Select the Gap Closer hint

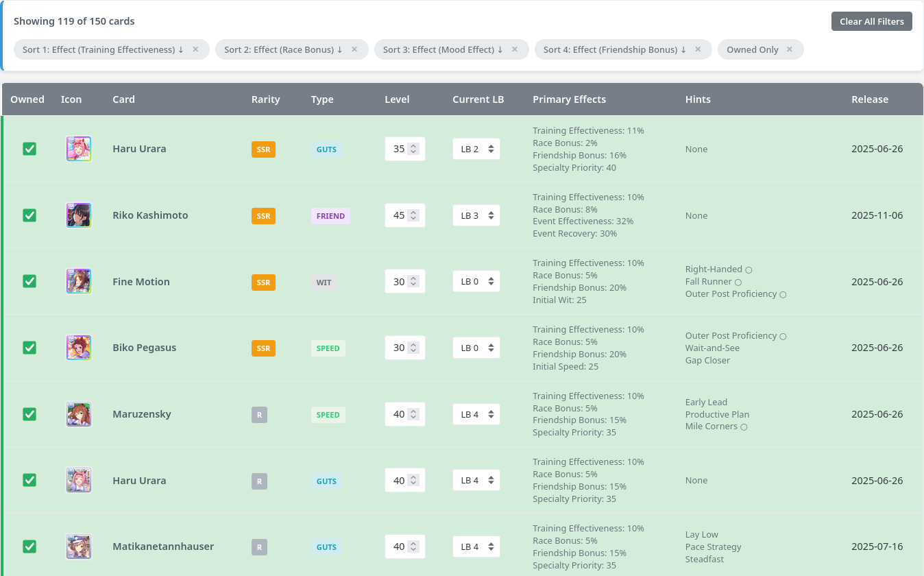point(707,360)
